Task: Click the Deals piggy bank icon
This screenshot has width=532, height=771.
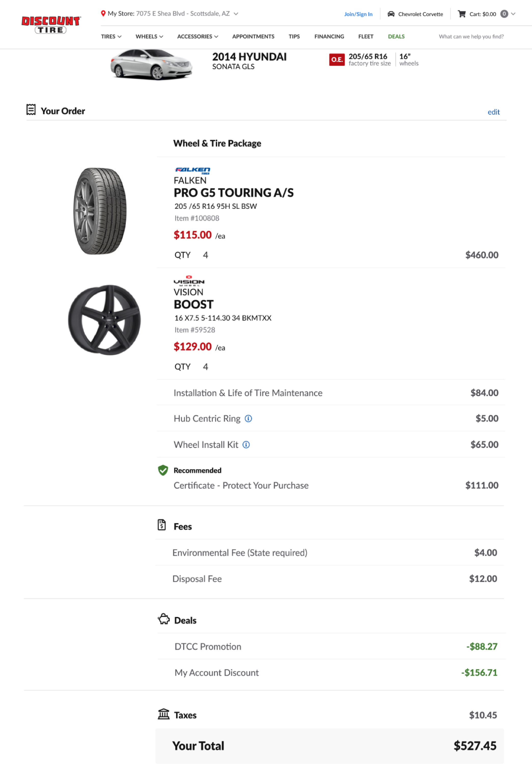Action: tap(164, 619)
